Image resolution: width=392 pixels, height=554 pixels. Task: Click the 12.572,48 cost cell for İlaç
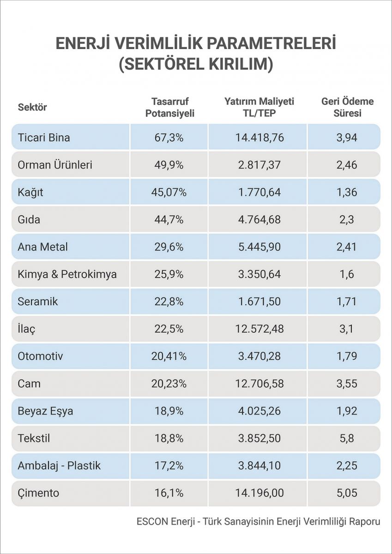point(259,329)
